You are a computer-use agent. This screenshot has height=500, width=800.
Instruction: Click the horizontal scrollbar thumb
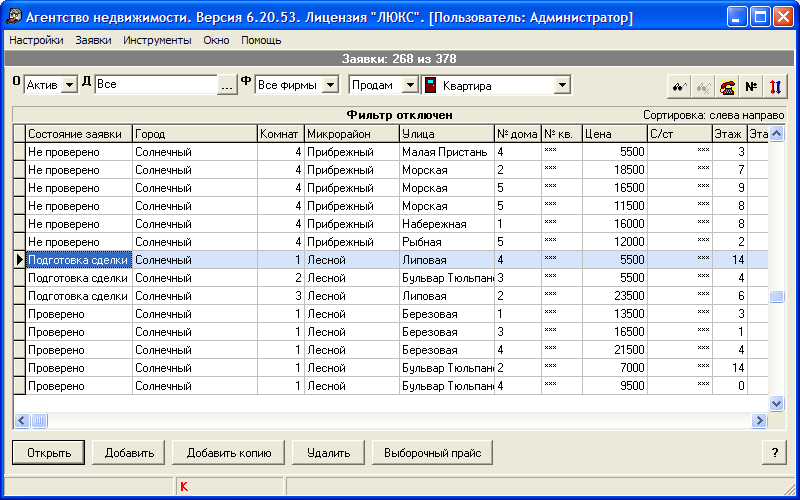(39, 420)
